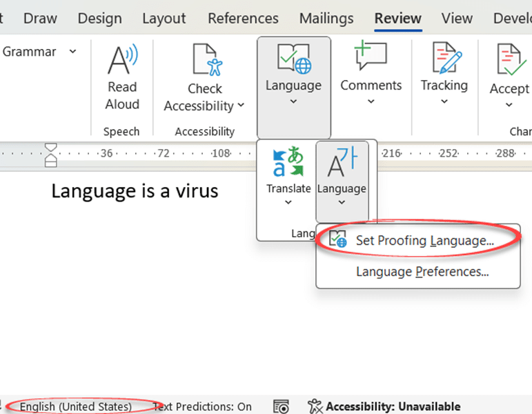Expand the Accept dropdown arrow
The image size is (532, 414).
(x=509, y=105)
